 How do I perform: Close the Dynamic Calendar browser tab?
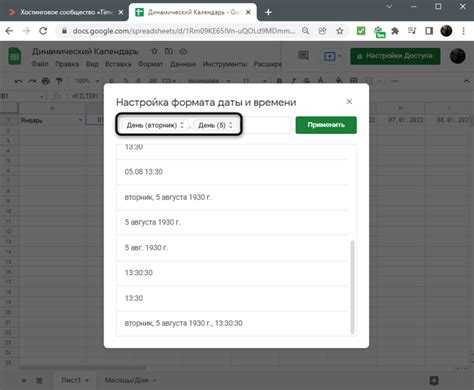click(x=248, y=12)
